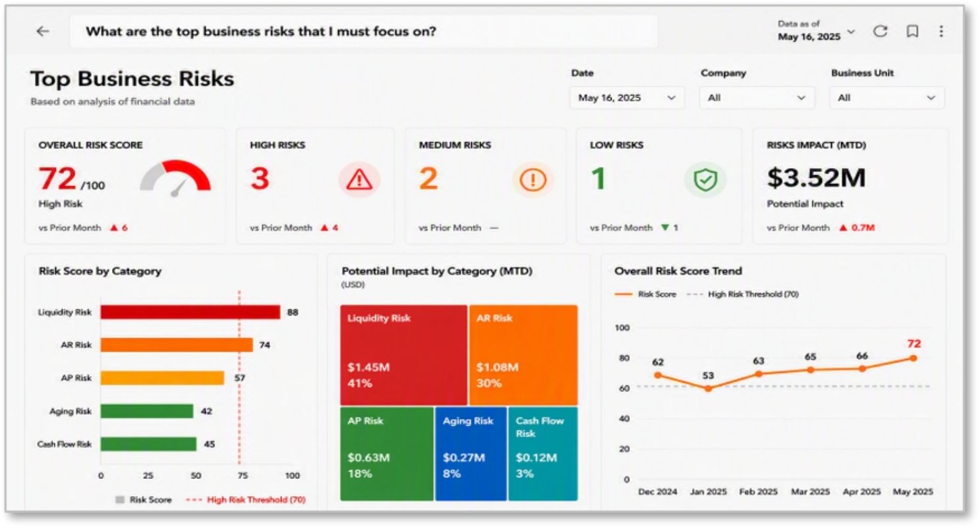Click the question search input field

[x=364, y=31]
